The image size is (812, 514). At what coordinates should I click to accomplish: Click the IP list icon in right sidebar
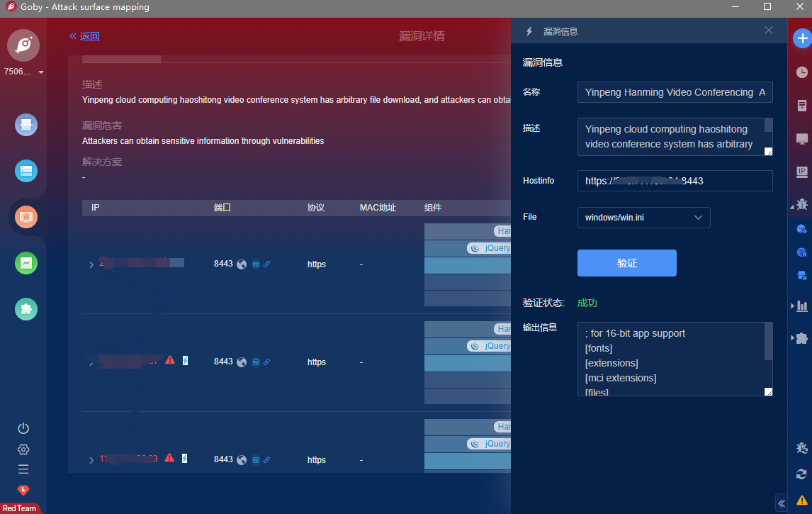pos(801,172)
